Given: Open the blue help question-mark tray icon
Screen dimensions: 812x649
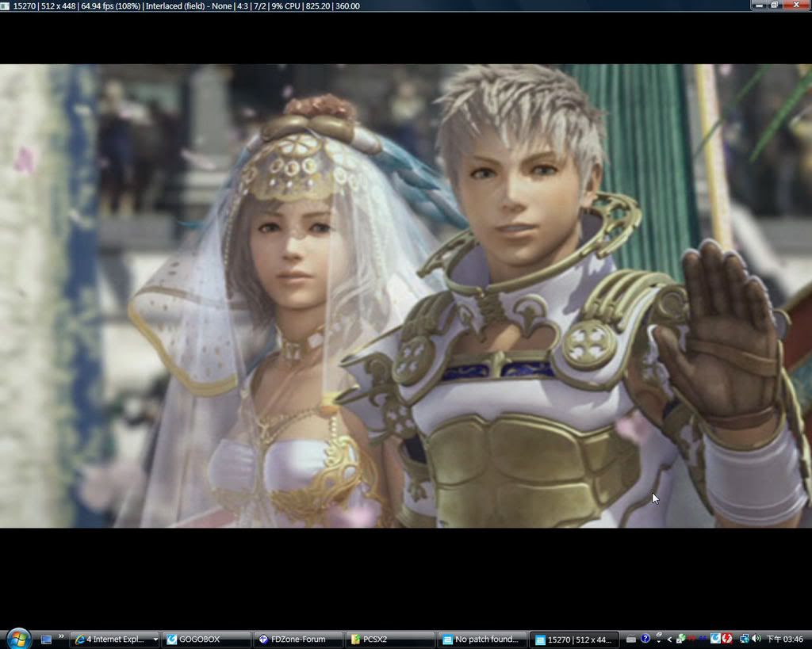Looking at the screenshot, I should point(645,639).
